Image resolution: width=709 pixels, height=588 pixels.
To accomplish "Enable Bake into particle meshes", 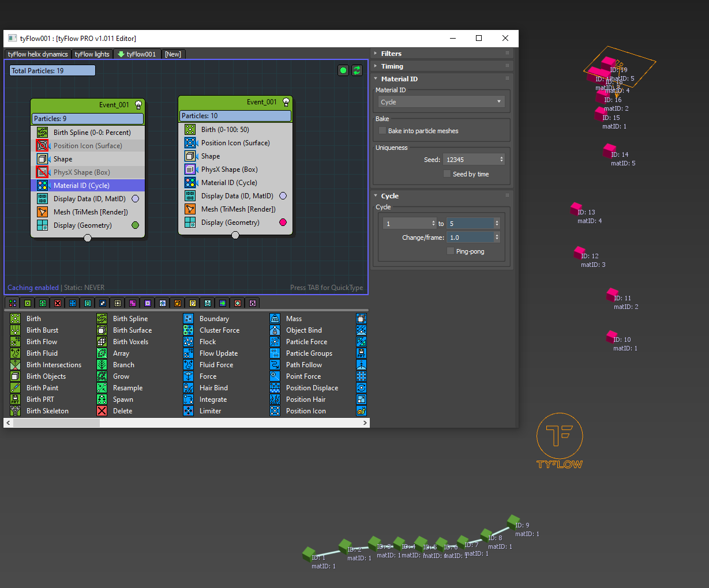I will [382, 131].
